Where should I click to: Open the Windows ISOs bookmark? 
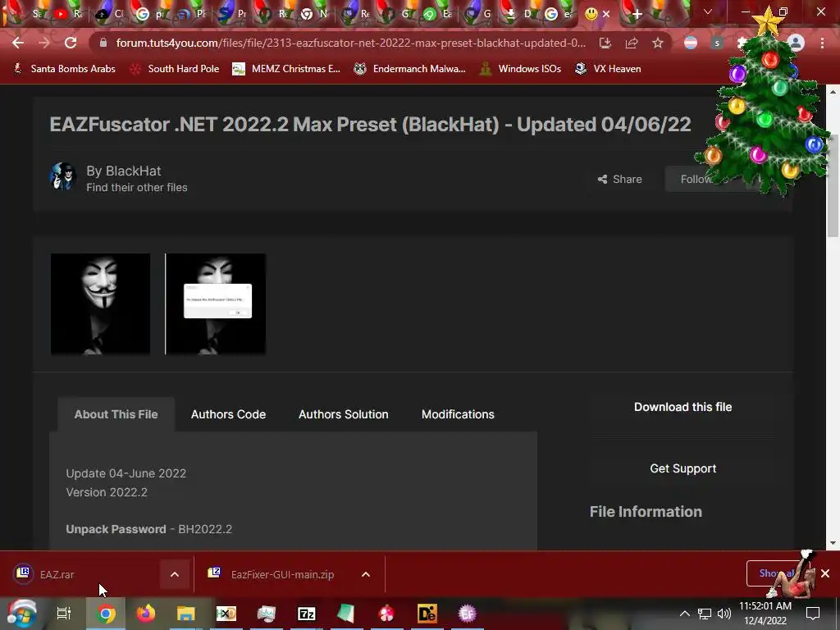click(520, 69)
